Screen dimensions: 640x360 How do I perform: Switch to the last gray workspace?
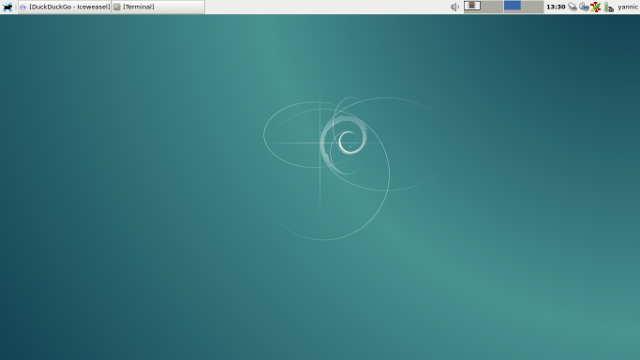pos(533,7)
